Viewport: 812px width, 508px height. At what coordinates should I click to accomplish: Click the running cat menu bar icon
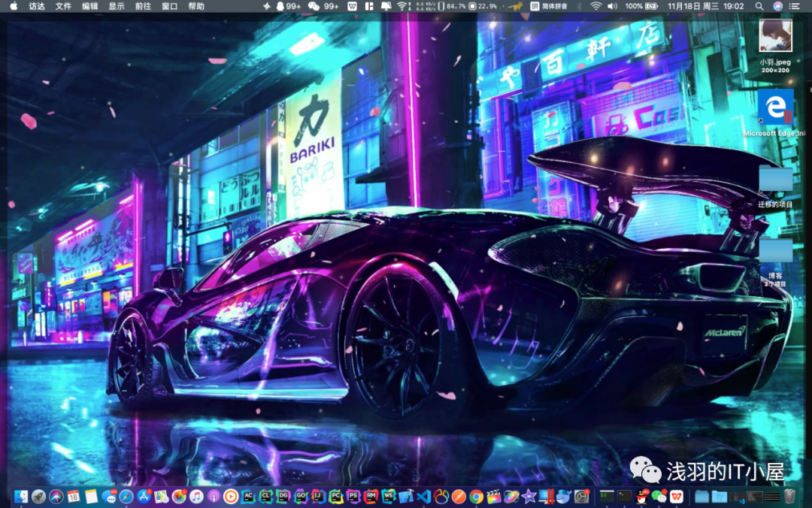[515, 6]
